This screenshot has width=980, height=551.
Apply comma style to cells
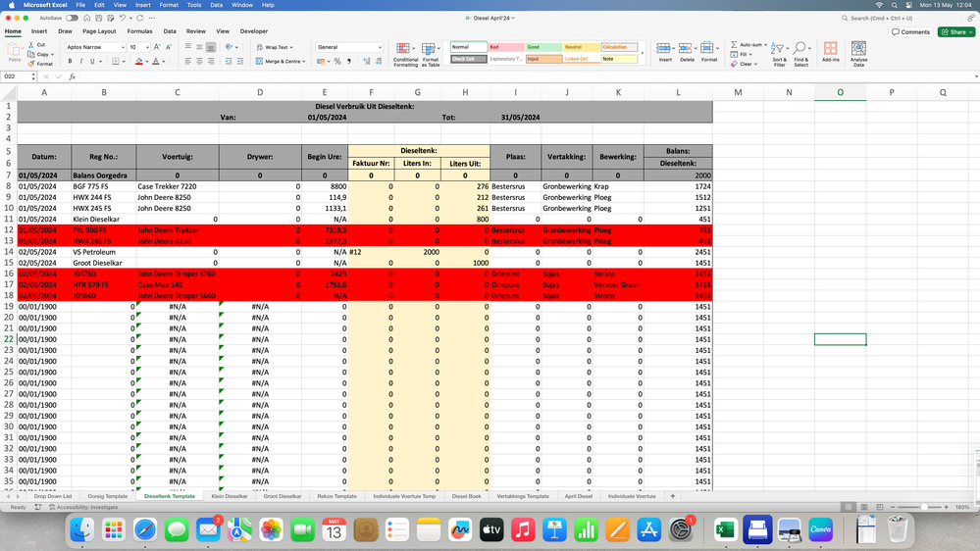[x=349, y=61]
